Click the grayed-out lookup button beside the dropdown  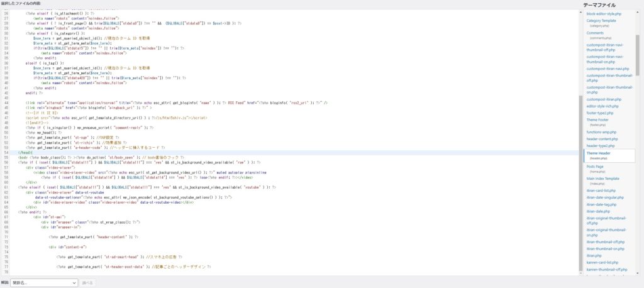point(87,283)
